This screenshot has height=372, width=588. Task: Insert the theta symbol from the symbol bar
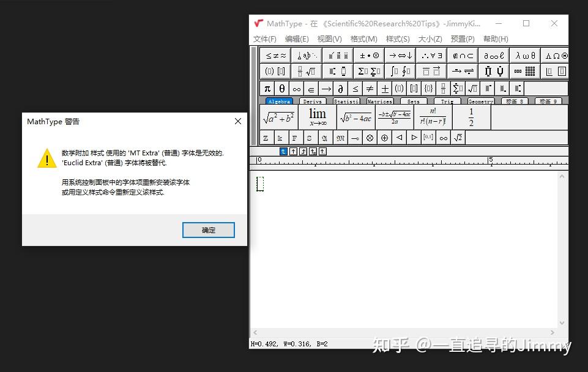point(282,88)
